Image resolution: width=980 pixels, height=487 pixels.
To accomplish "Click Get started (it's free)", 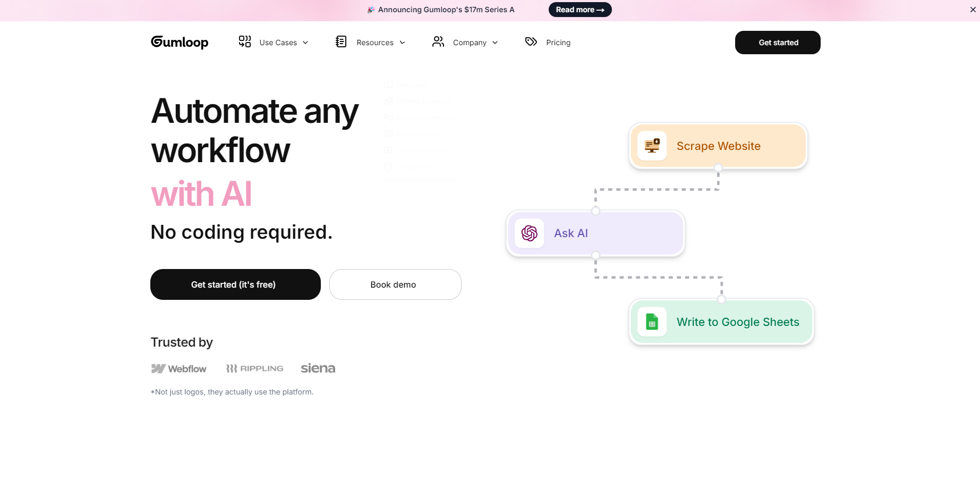I will click(x=235, y=284).
